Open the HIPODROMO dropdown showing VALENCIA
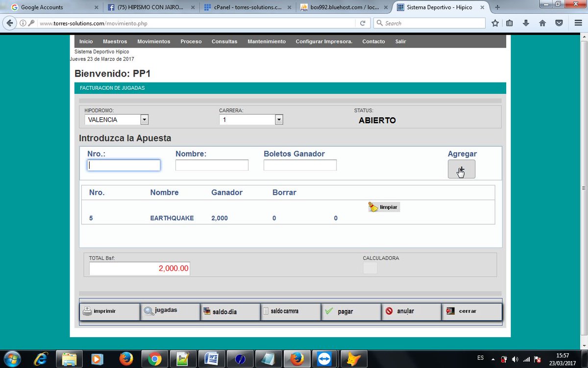Image resolution: width=588 pixels, height=368 pixels. pos(144,119)
